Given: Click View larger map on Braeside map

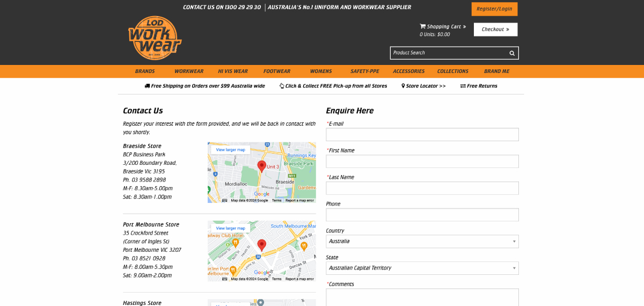Looking at the screenshot, I should (231, 150).
